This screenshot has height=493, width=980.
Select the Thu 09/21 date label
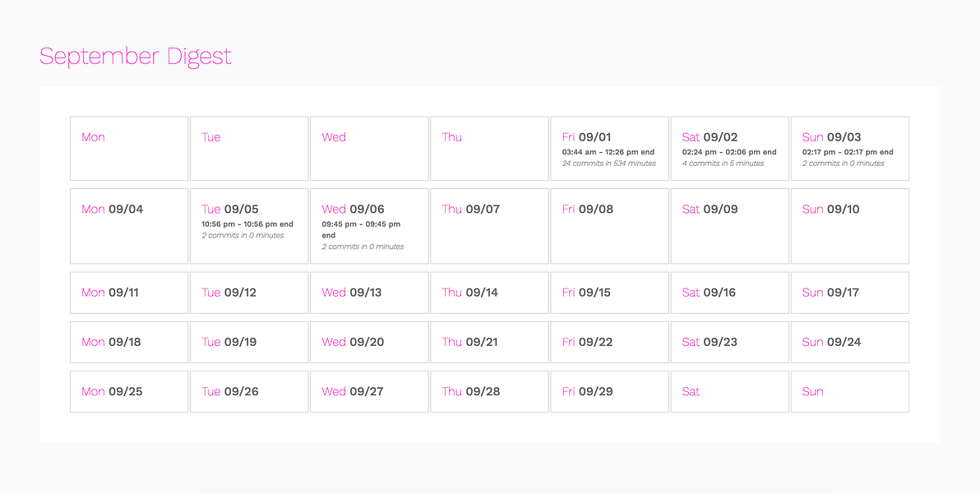(470, 342)
